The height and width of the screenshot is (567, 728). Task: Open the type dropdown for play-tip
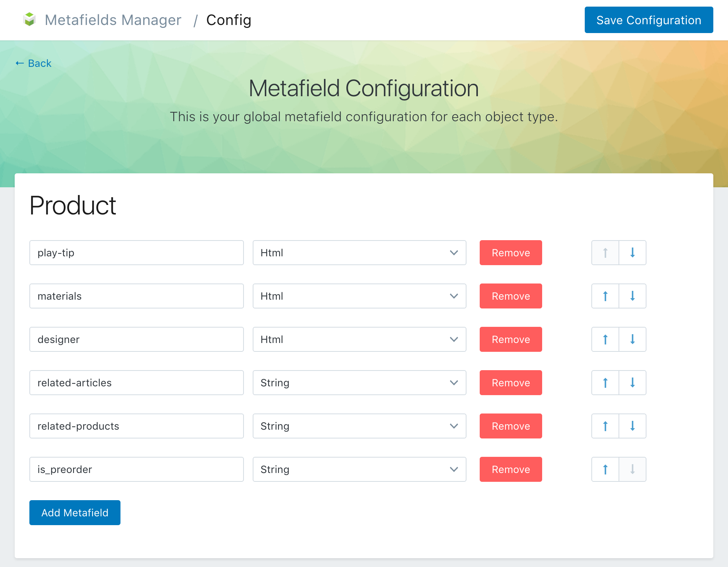pos(359,253)
